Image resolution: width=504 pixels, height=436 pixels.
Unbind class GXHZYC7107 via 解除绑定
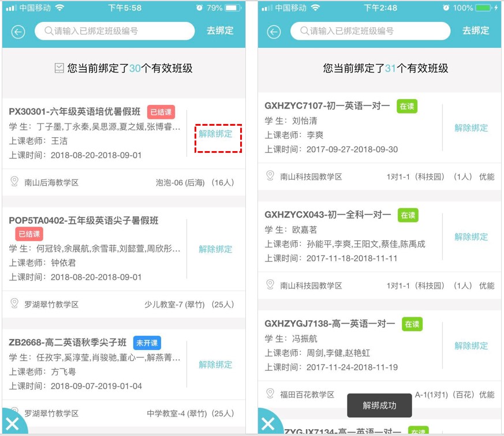point(471,128)
